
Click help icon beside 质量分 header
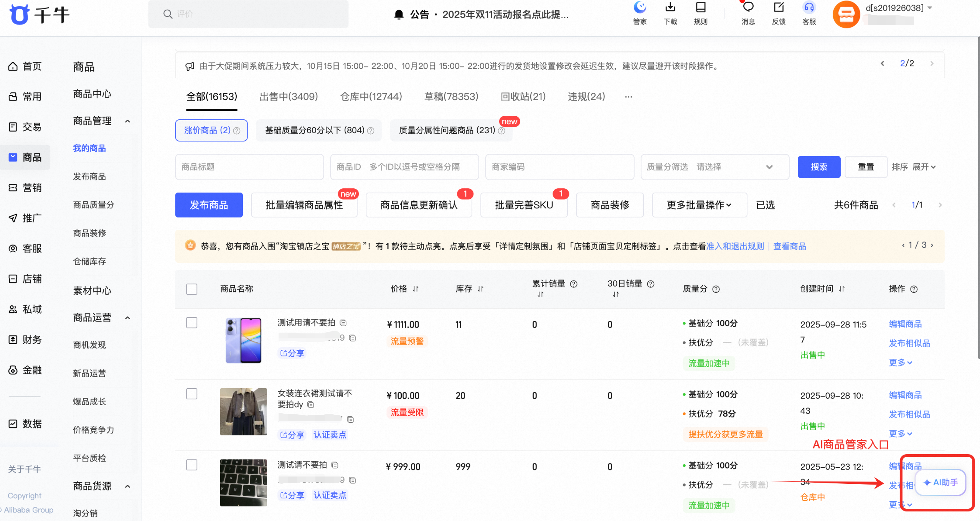point(716,289)
